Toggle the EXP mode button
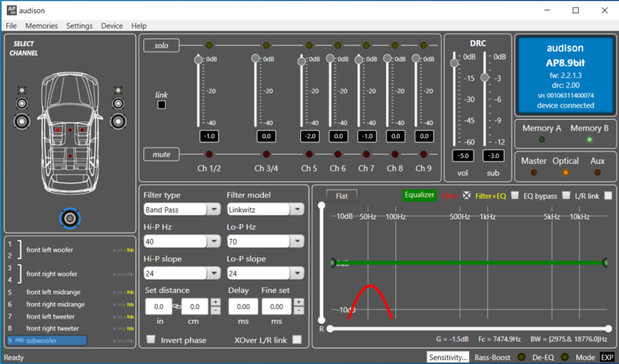Image resolution: width=619 pixels, height=364 pixels. 607,357
